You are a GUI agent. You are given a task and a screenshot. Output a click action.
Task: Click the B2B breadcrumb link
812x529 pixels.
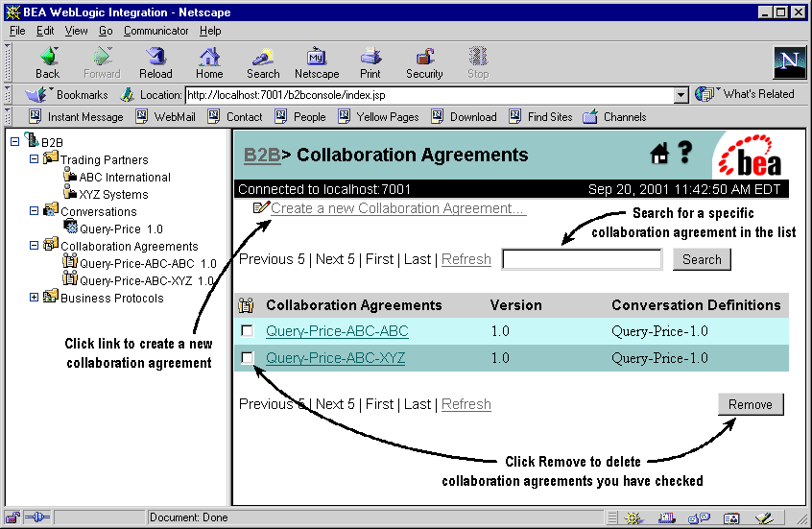pyautogui.click(x=262, y=155)
